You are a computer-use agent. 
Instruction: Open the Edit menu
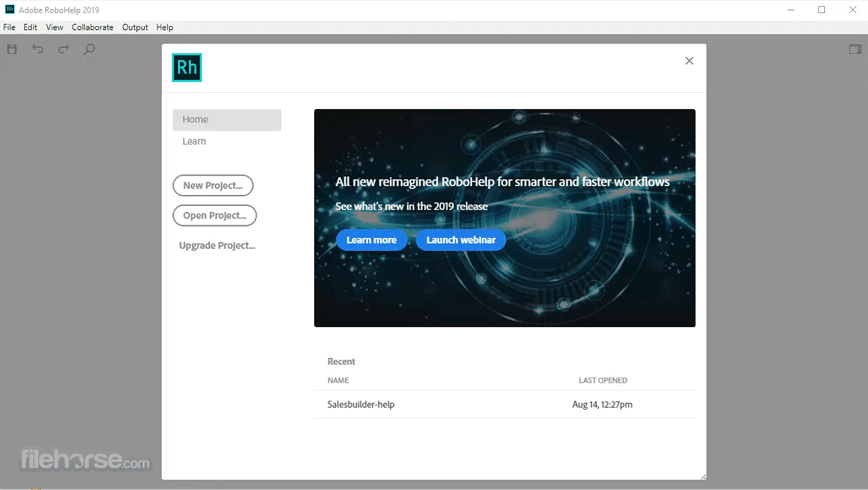click(30, 27)
